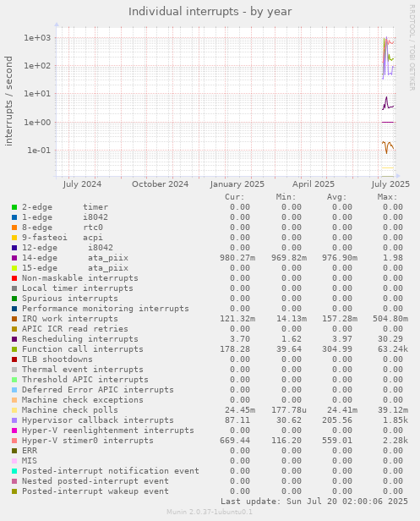This screenshot has height=521, width=420.
Task: Click the olive green Function call interrupts swatch
Action: pyautogui.click(x=14, y=349)
